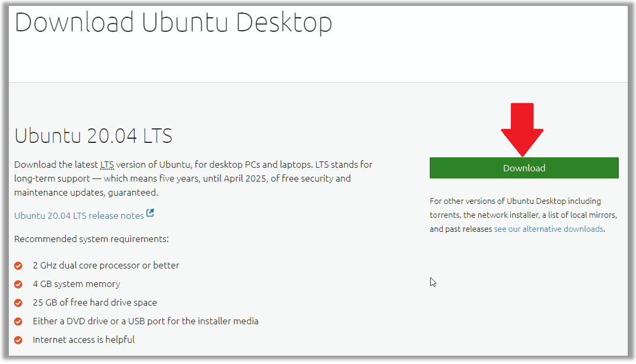Click the checkmark icon beside Internet access
The height and width of the screenshot is (364, 636).
pos(18,340)
